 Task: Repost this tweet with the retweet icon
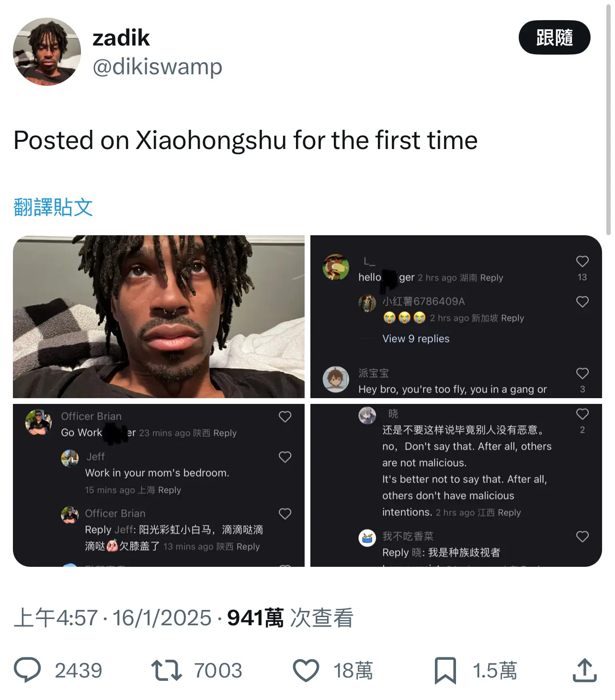click(x=166, y=670)
